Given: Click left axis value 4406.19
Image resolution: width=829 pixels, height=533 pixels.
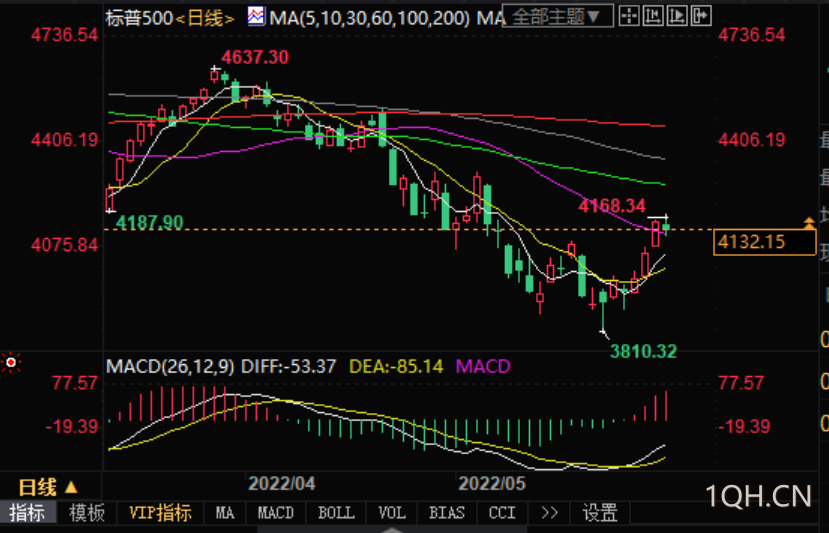Looking at the screenshot, I should [65, 140].
